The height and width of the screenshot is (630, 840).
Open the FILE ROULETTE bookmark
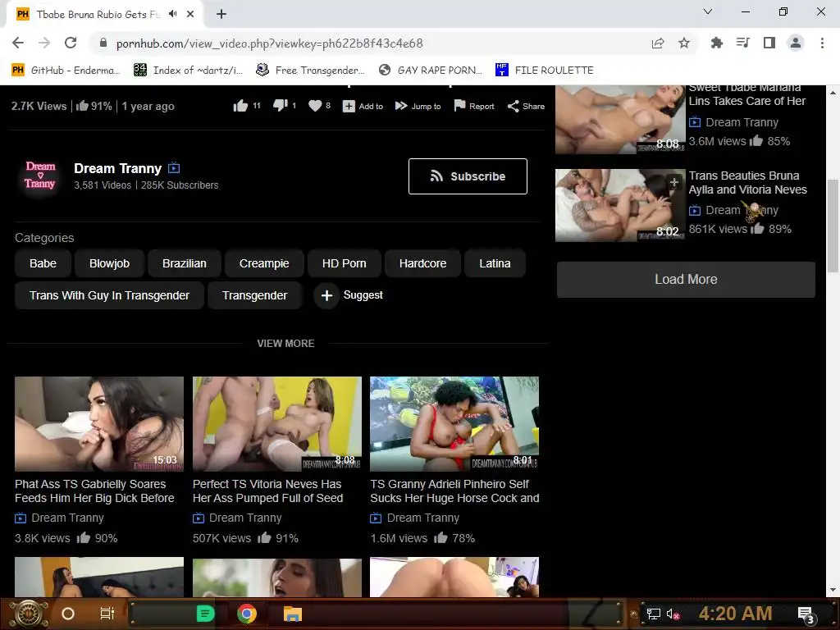pyautogui.click(x=545, y=71)
